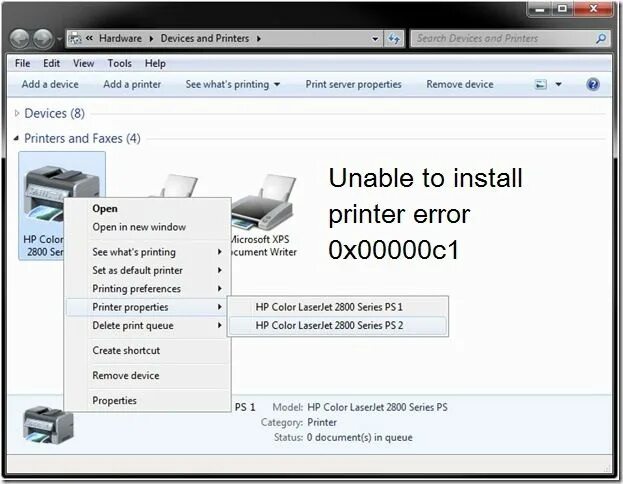Image resolution: width=623 pixels, height=484 pixels.
Task: Click the magnifier search icon
Action: pos(601,39)
